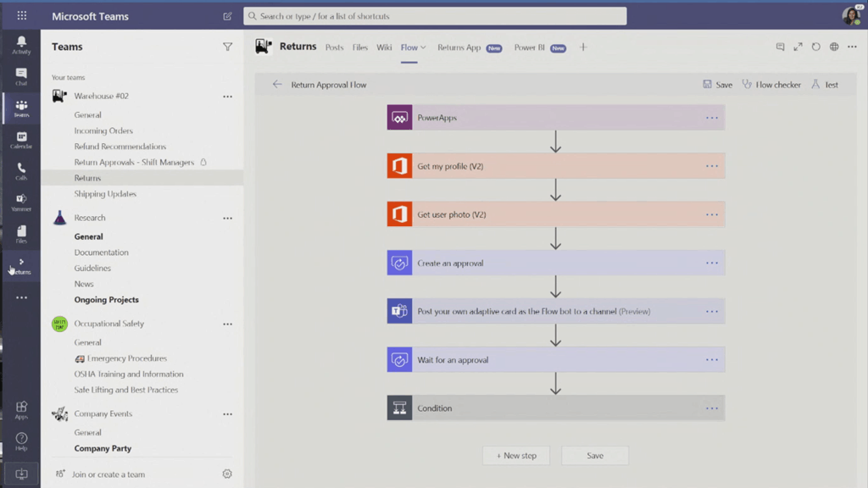Switch to the Posts tab
The height and width of the screenshot is (488, 868).
334,47
